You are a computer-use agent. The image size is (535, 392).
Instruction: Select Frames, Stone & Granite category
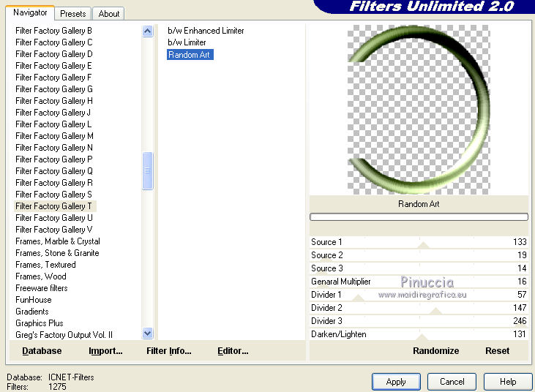(x=57, y=253)
